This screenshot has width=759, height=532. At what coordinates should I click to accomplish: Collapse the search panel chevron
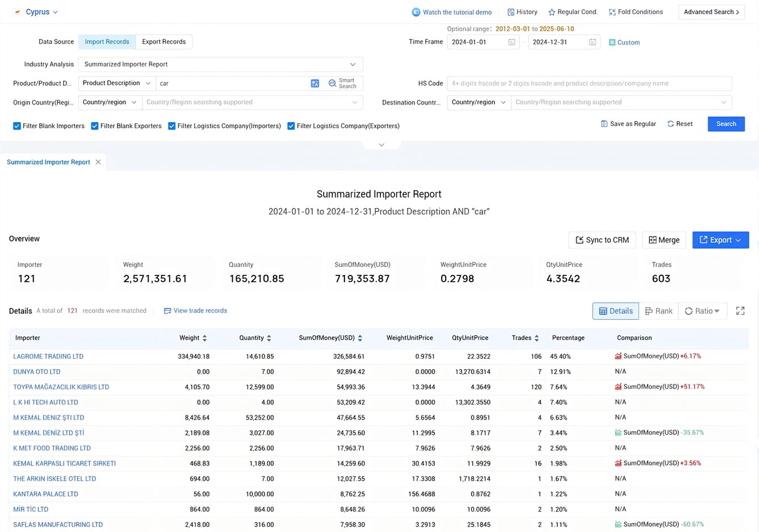click(x=381, y=145)
